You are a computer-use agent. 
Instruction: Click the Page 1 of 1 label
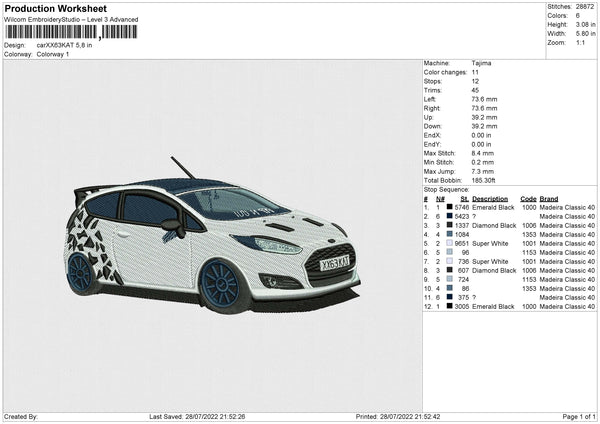[579, 416]
